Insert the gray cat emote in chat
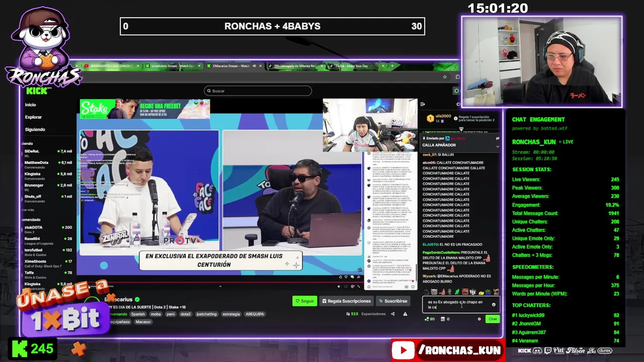Screen dimensions: 644x362 click(434, 292)
